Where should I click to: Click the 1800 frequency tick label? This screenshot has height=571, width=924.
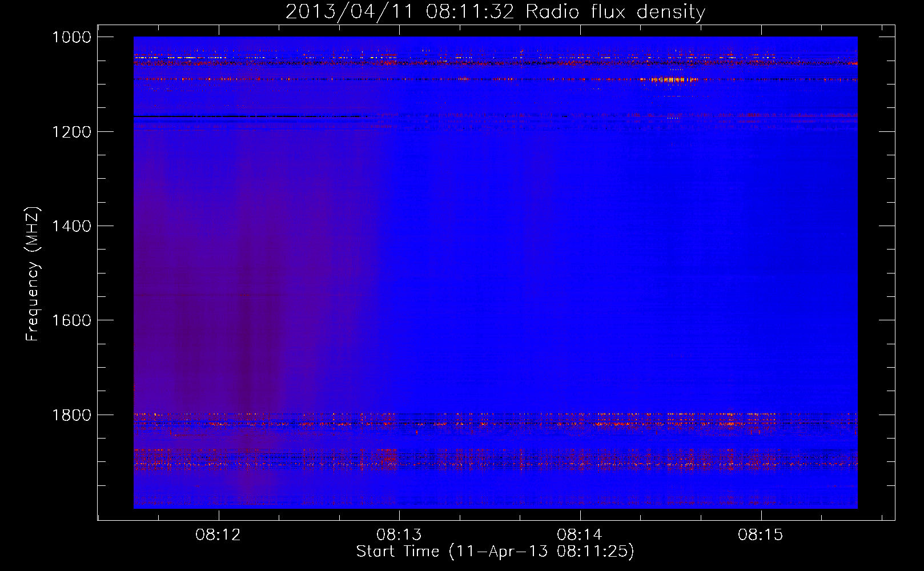72,415
